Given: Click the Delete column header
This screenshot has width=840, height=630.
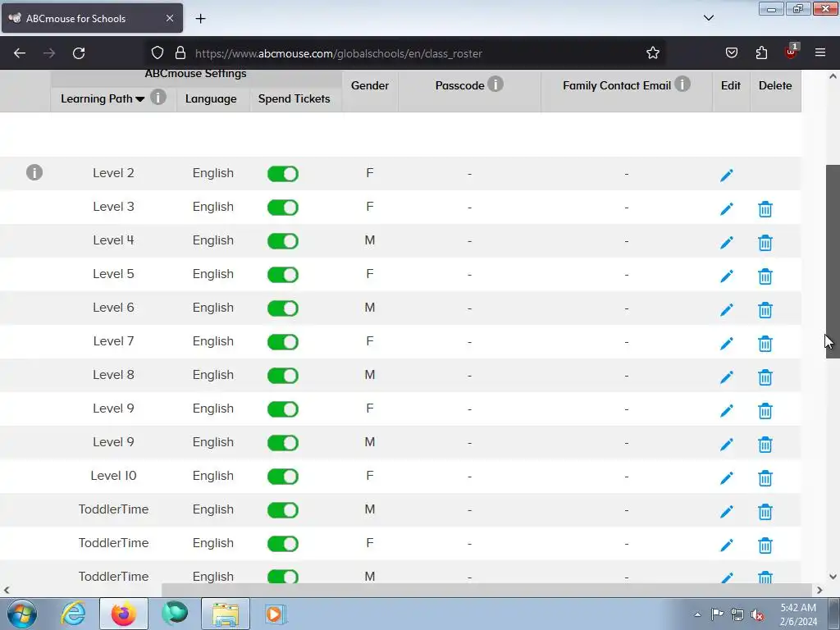Looking at the screenshot, I should coord(775,85).
